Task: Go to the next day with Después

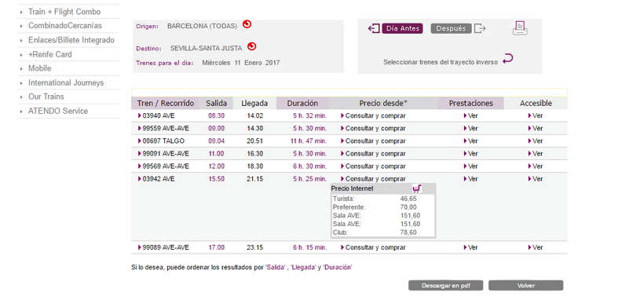Action: tap(451, 28)
